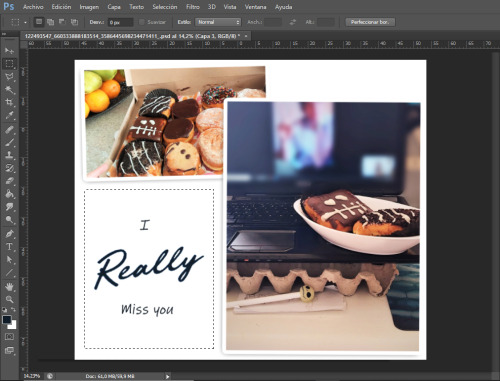Toggle the Suavizar checkbox
The image size is (500, 381).
coord(142,22)
